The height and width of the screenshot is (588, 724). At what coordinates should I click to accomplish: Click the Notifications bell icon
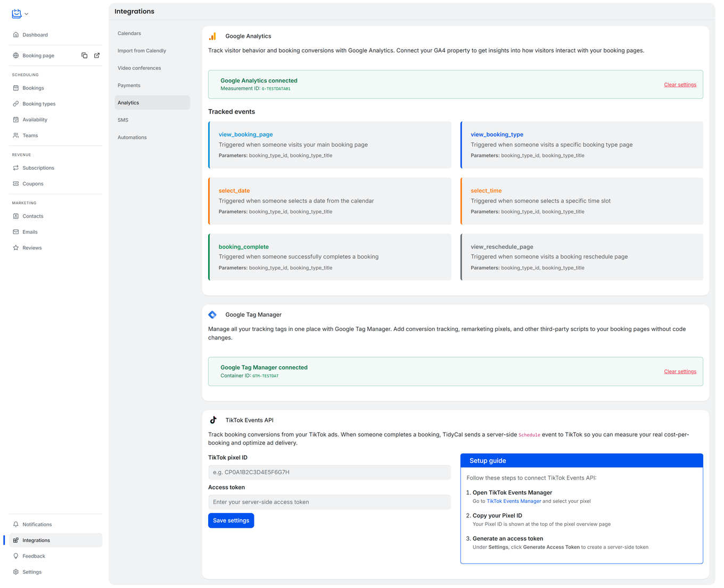click(16, 524)
